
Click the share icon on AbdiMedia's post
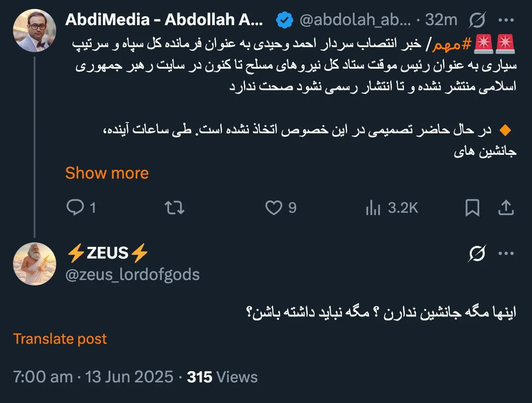tap(506, 207)
